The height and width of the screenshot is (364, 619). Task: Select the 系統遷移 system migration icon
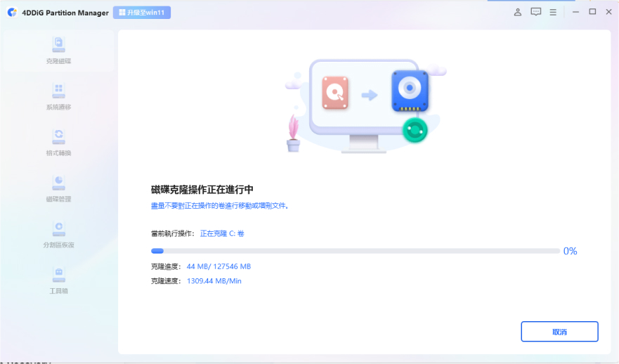click(58, 91)
